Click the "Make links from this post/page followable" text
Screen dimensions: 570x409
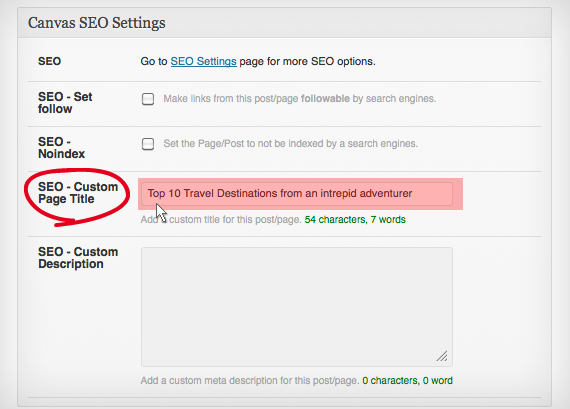[257, 99]
